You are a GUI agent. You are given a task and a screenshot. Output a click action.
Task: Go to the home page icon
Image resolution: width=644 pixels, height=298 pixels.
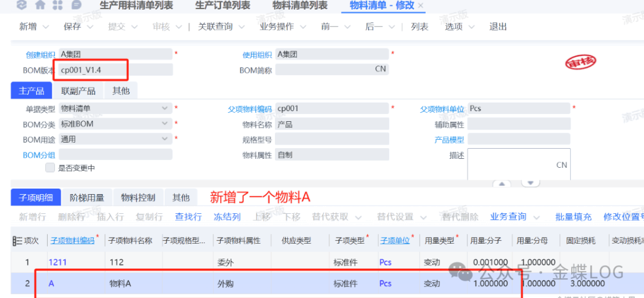click(x=40, y=5)
